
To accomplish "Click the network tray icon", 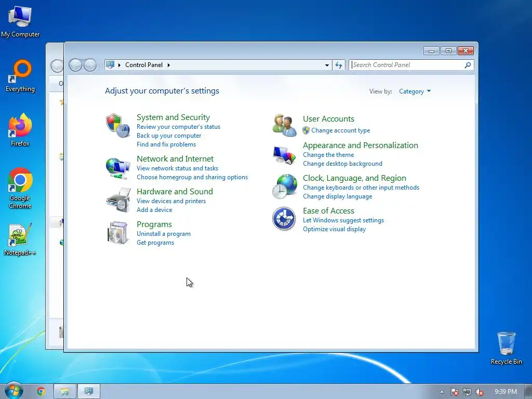I will 467,392.
